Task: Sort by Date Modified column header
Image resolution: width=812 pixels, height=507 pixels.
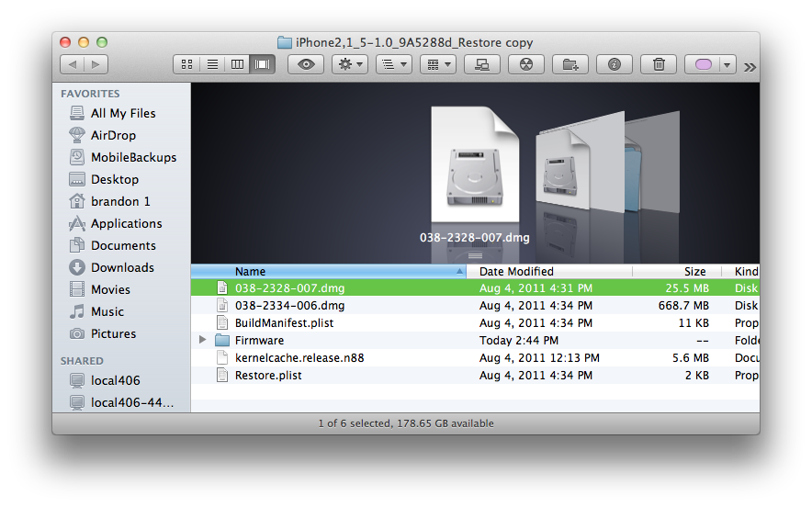Action: [x=549, y=271]
